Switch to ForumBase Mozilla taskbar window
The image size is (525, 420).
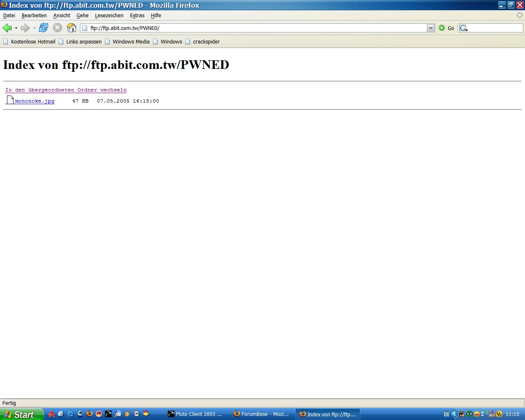(x=262, y=414)
